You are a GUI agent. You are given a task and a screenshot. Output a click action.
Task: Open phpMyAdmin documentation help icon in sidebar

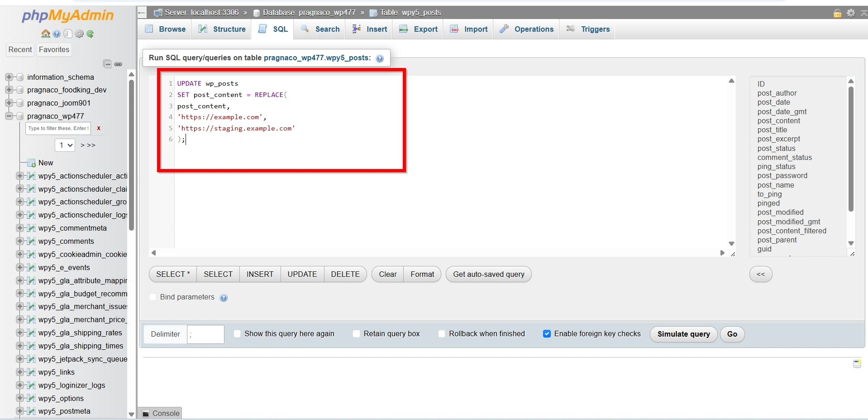[x=57, y=34]
